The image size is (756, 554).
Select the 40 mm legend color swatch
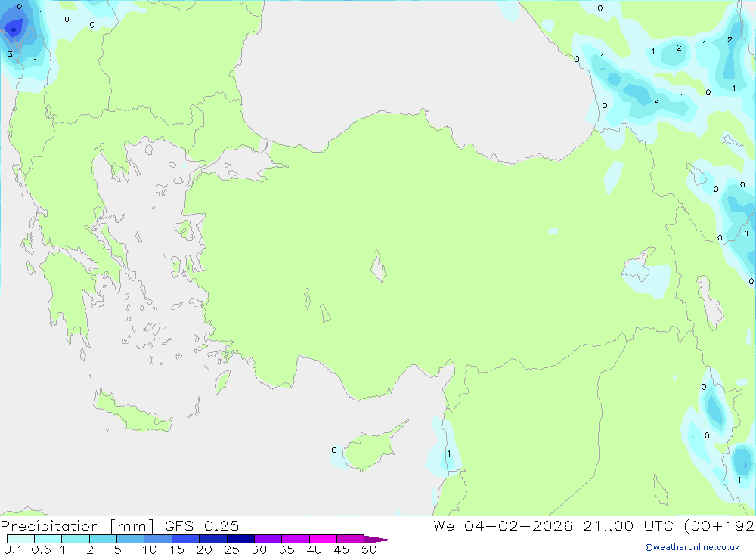pos(323,539)
